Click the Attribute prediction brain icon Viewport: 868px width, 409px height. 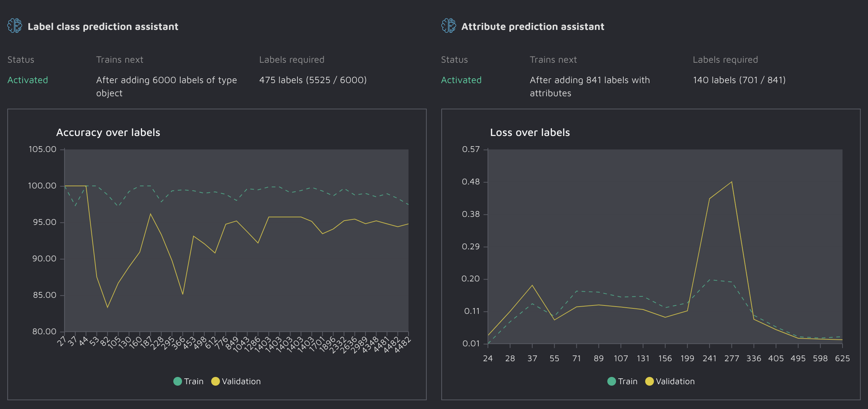(x=448, y=26)
